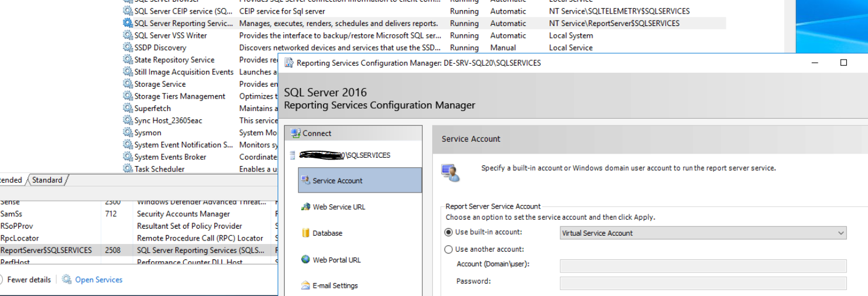Click gear icon for SQL Server Reporting Services
This screenshot has width=868, height=296.
click(128, 23)
